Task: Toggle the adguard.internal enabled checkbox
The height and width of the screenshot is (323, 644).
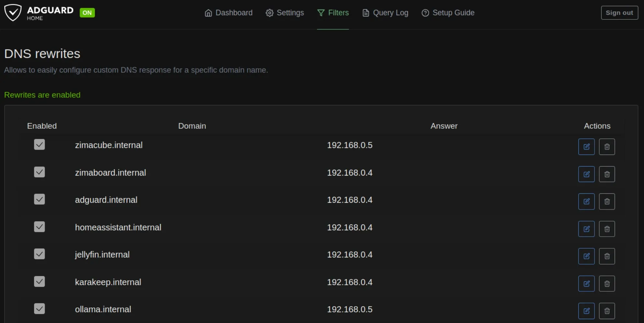Action: click(39, 199)
